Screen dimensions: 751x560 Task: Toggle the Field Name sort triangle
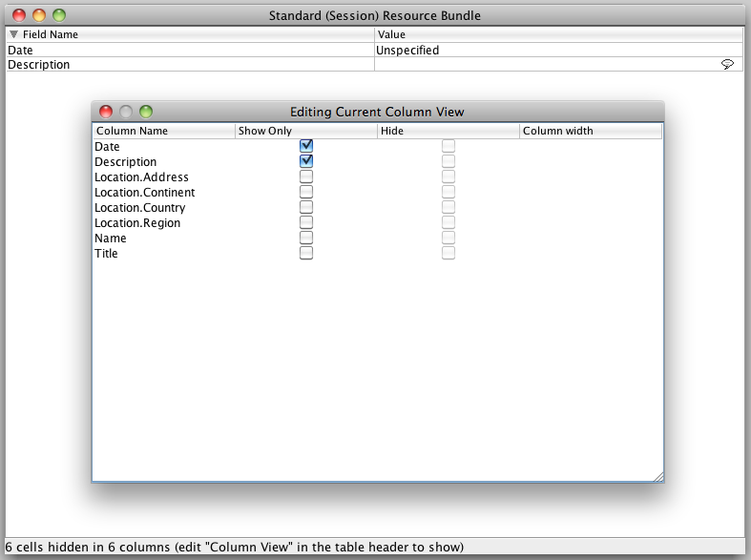point(14,34)
